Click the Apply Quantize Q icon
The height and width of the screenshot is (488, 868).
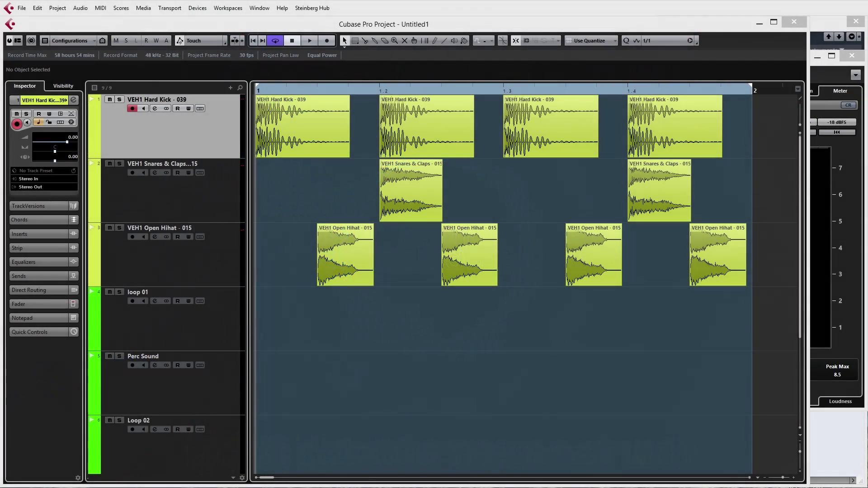pos(626,41)
